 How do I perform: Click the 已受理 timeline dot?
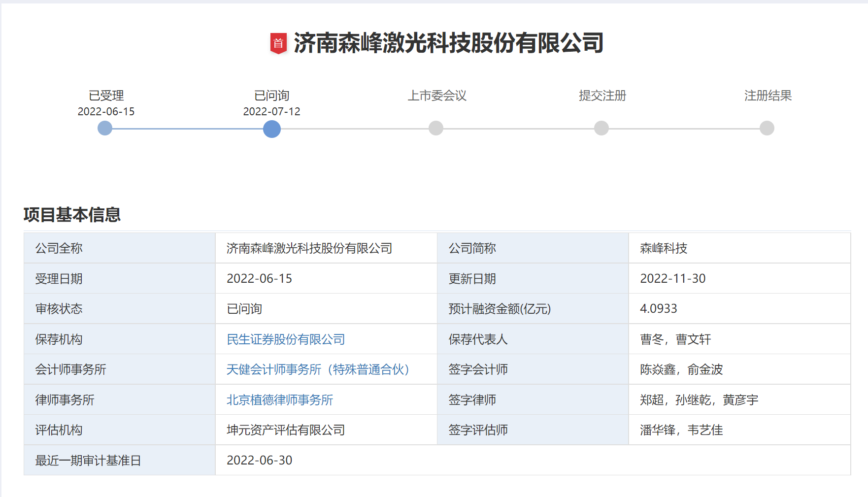(105, 129)
